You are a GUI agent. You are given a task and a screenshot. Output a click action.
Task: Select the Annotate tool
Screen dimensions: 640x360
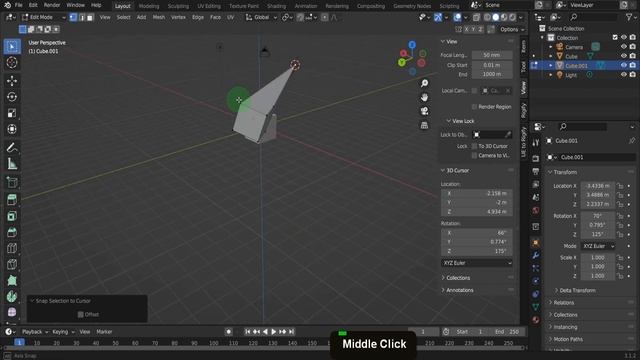click(x=12, y=147)
